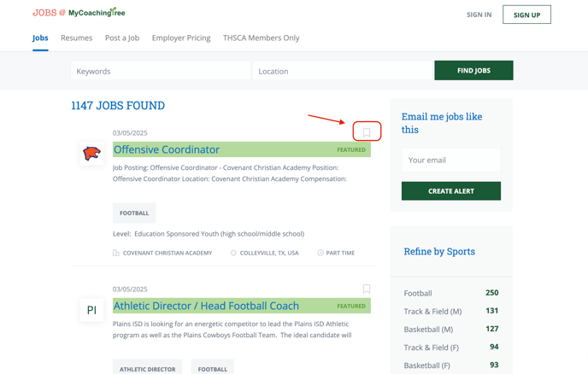Viewport: 588px width, 374px height.
Task: Open the Sign In link
Action: coord(479,15)
